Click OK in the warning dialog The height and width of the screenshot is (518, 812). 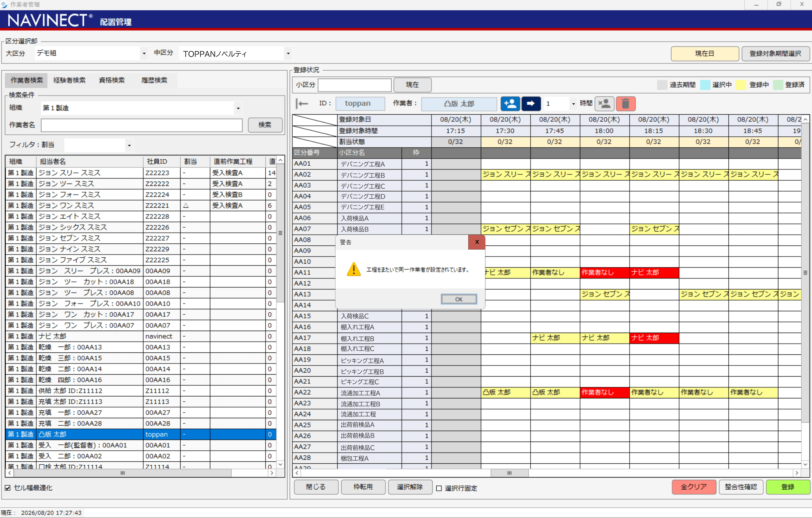click(458, 299)
